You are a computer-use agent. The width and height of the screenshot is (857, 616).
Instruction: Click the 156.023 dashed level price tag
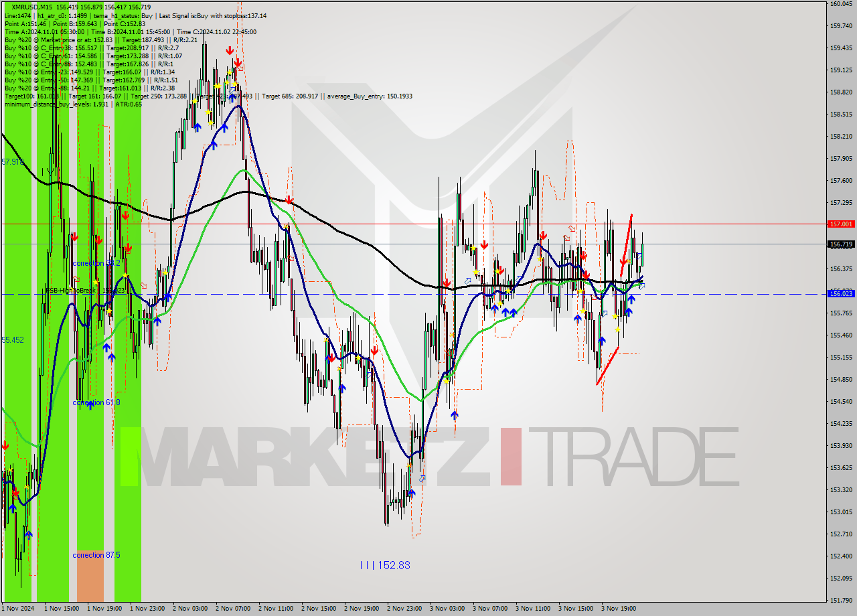(841, 293)
